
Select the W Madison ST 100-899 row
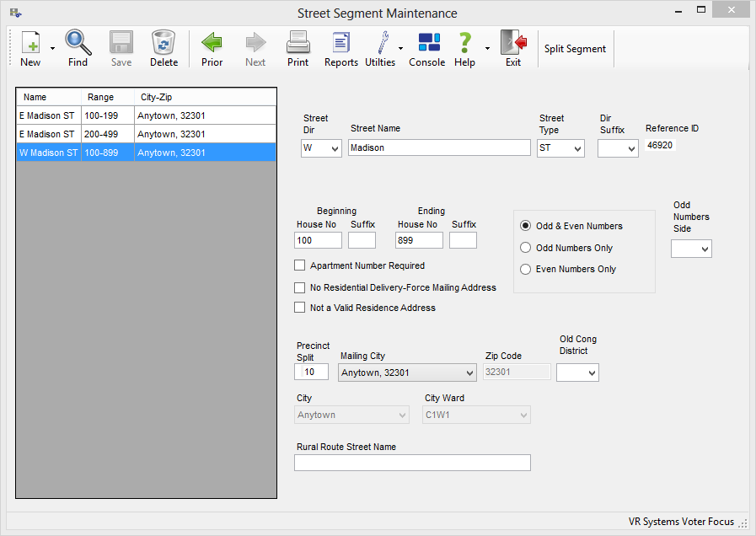click(146, 153)
